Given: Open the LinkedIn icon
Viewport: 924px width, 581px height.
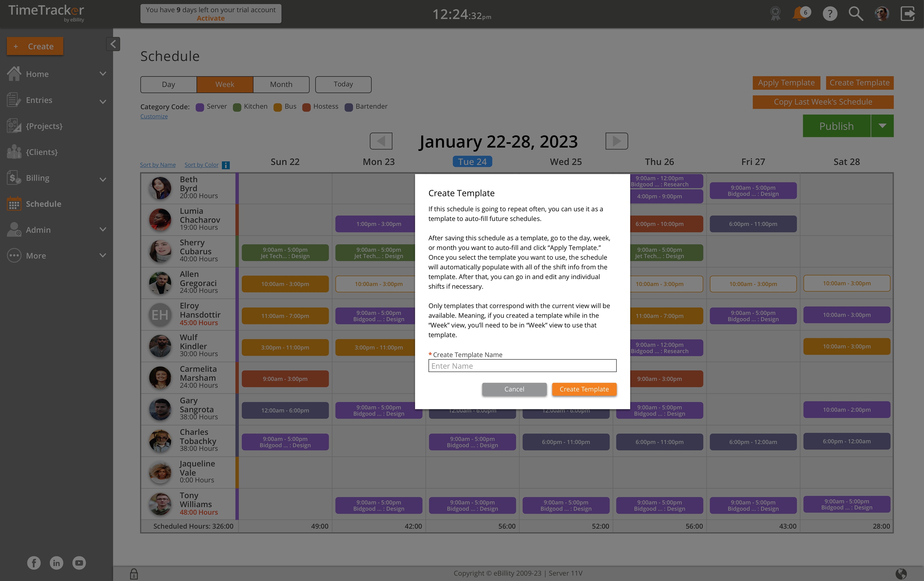Looking at the screenshot, I should (x=56, y=563).
